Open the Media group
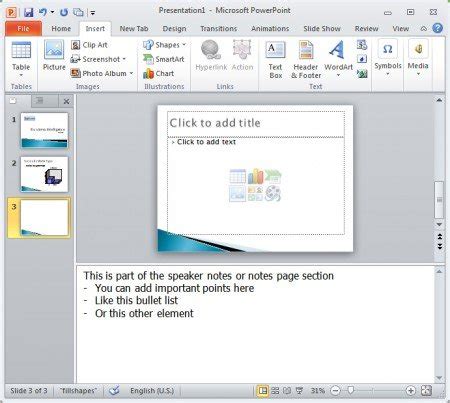450x403 pixels. pyautogui.click(x=418, y=58)
